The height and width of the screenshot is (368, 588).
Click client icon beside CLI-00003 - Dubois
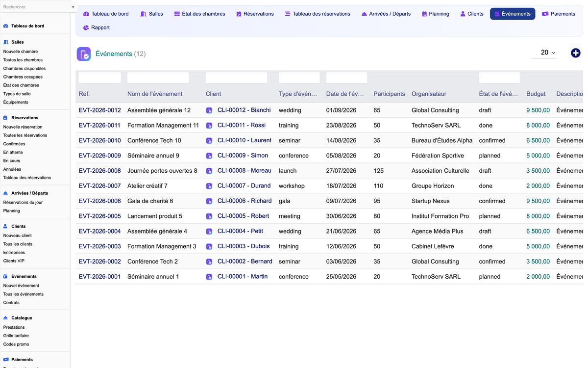pyautogui.click(x=209, y=247)
